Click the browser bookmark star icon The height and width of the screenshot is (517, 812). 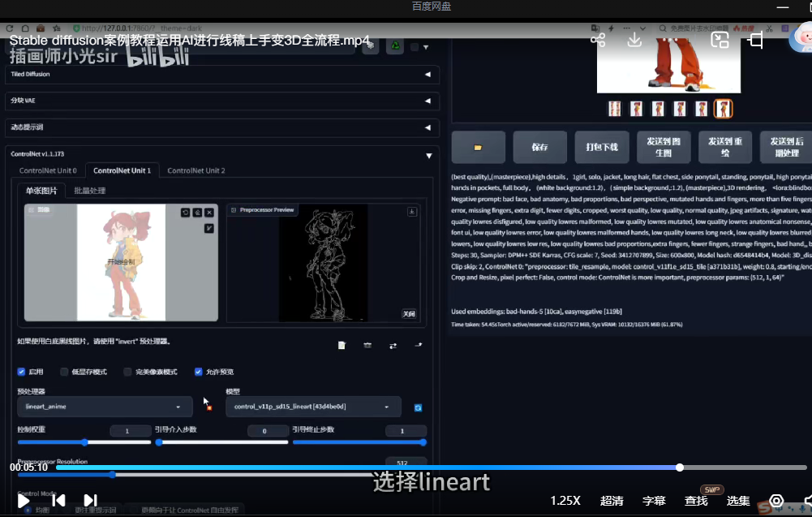click(57, 28)
